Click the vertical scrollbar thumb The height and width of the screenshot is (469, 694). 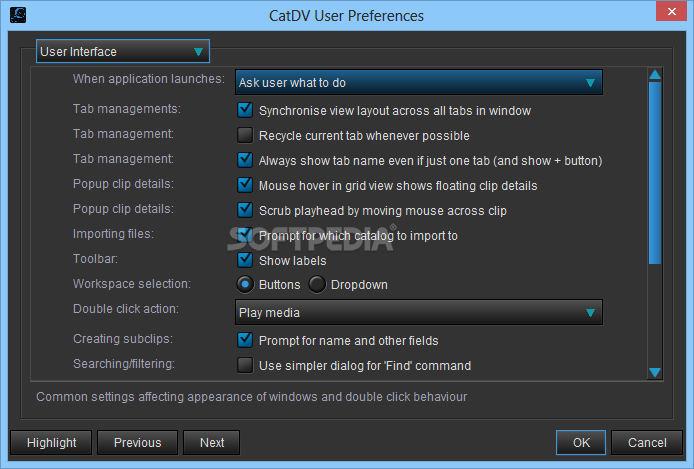click(x=655, y=173)
